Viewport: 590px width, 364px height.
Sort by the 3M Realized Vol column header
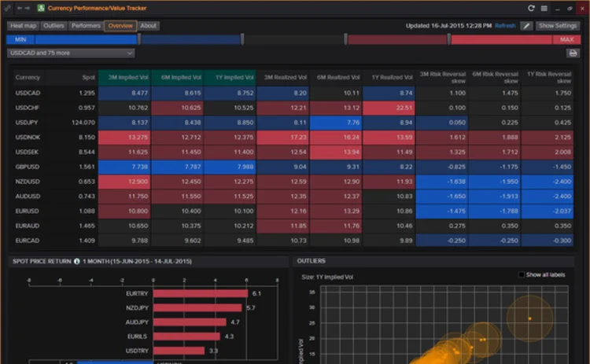pos(283,78)
